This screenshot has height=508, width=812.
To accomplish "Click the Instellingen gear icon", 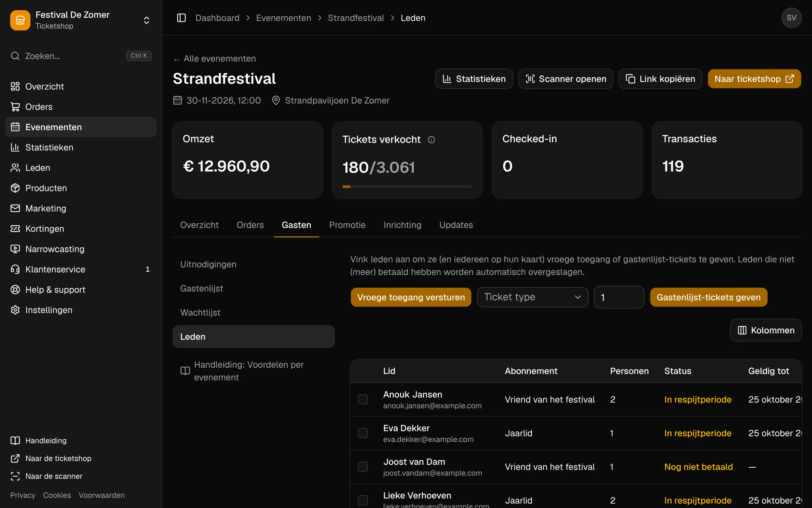I will [15, 310].
